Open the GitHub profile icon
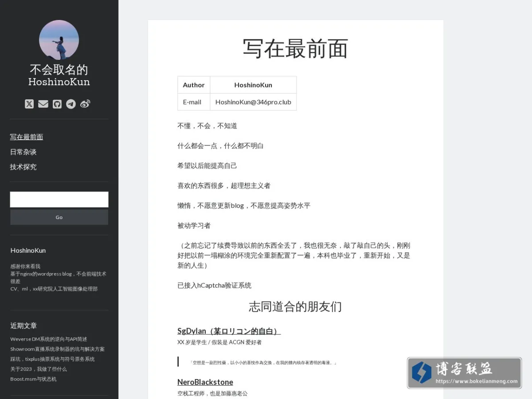The image size is (532, 399). point(57,104)
